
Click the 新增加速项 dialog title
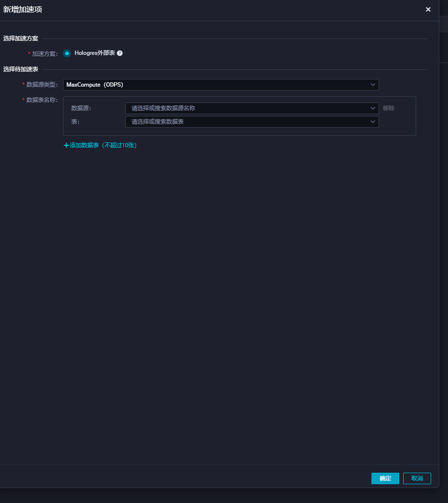click(x=23, y=9)
